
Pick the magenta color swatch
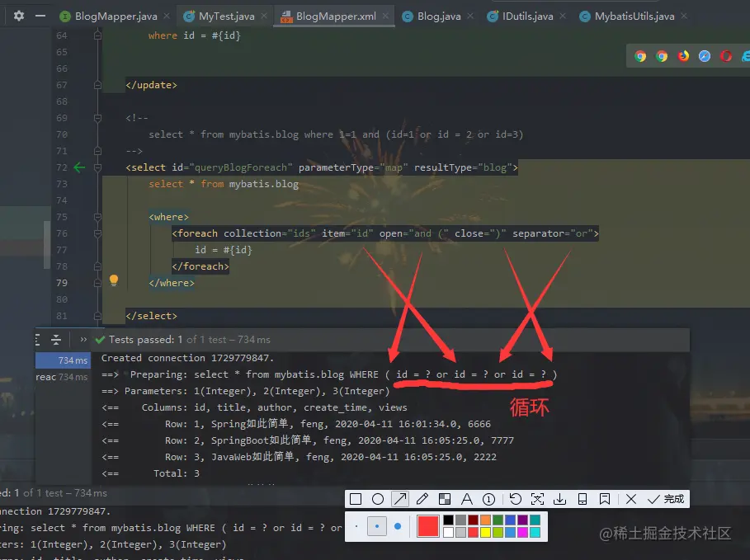coord(522,532)
